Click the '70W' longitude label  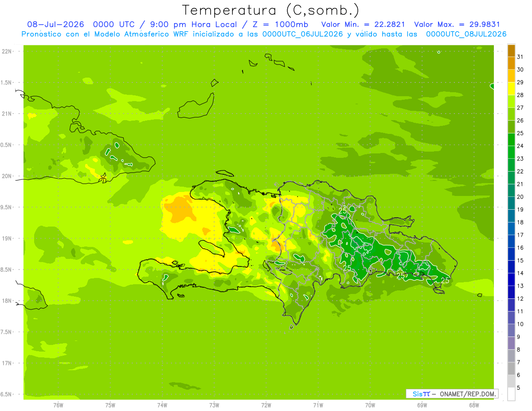coord(370,405)
